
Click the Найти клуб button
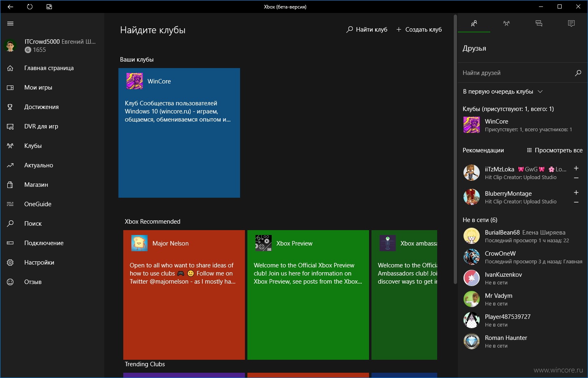click(367, 30)
